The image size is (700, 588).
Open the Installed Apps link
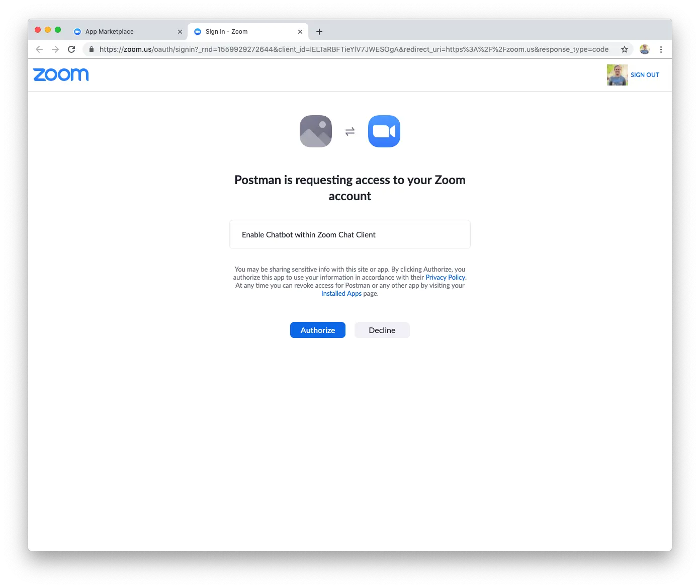tap(341, 293)
